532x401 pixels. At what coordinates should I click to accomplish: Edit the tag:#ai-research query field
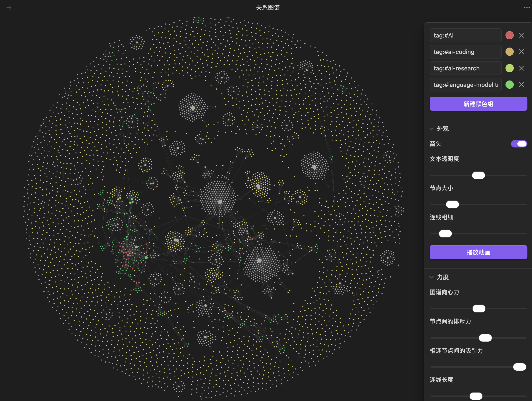tap(465, 68)
